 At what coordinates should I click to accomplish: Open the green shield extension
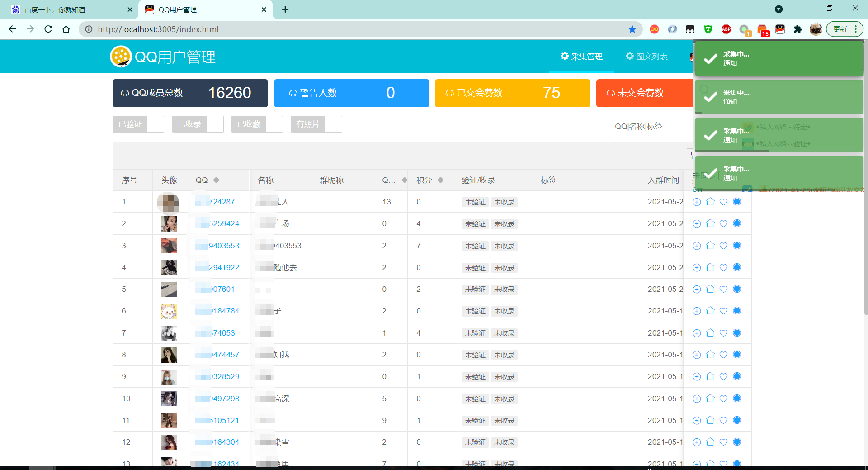coord(708,29)
